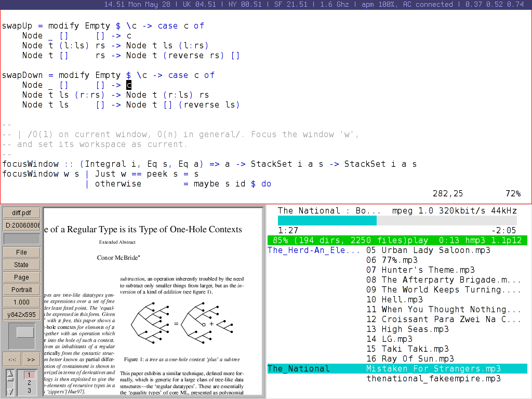Select page 1 in the page list

coord(29,375)
